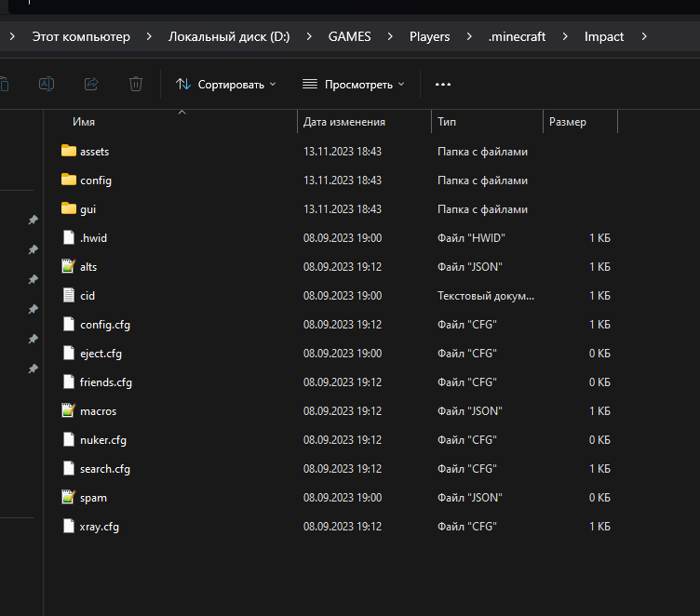Click the file name xray.cfg
Viewport: 700px width, 616px height.
click(x=99, y=527)
